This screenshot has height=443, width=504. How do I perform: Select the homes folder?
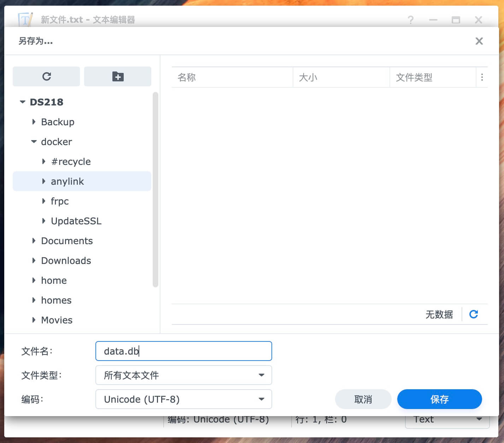tap(56, 300)
